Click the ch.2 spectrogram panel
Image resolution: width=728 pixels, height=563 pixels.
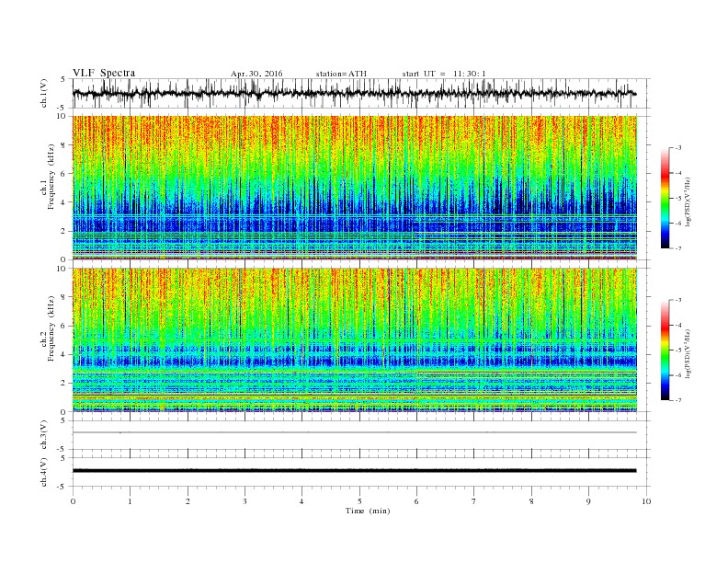tap(355, 340)
